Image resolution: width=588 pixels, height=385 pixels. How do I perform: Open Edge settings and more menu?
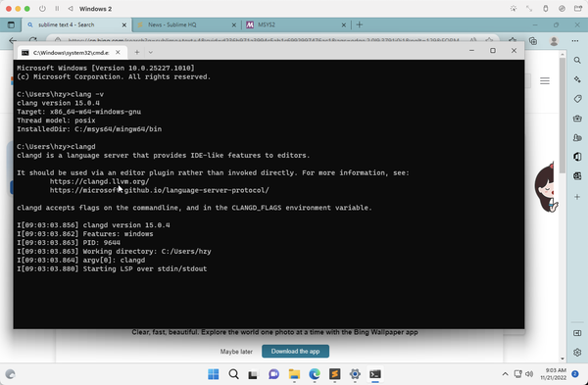click(575, 41)
